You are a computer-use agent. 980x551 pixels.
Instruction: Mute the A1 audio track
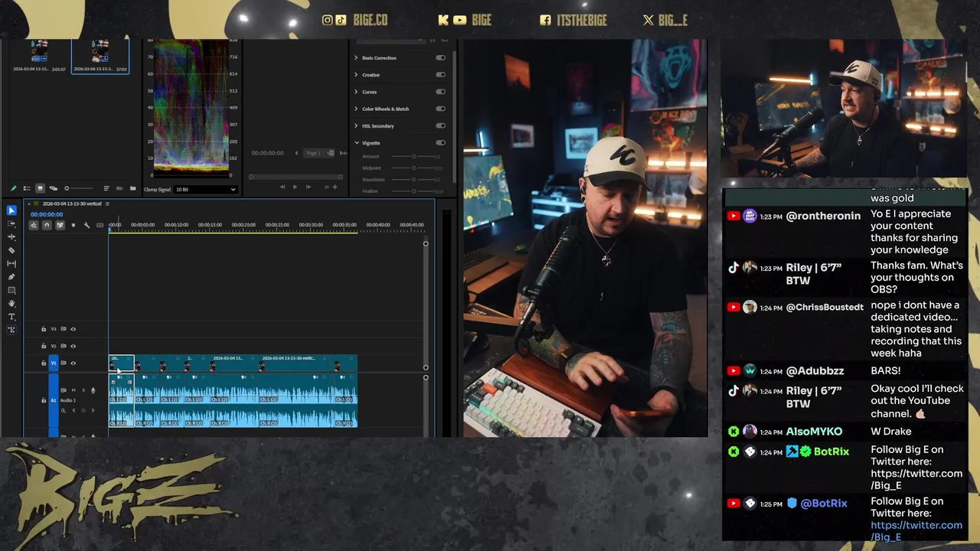pyautogui.click(x=73, y=390)
